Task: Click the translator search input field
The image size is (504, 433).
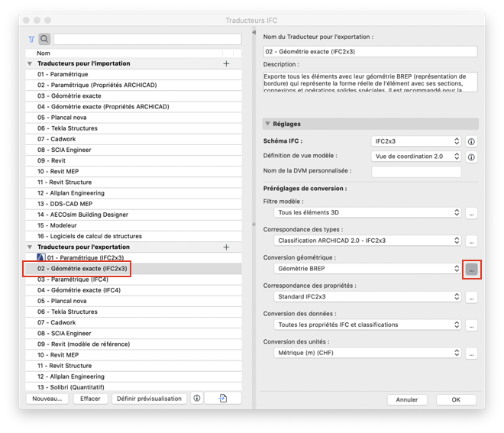Action: 147,39
